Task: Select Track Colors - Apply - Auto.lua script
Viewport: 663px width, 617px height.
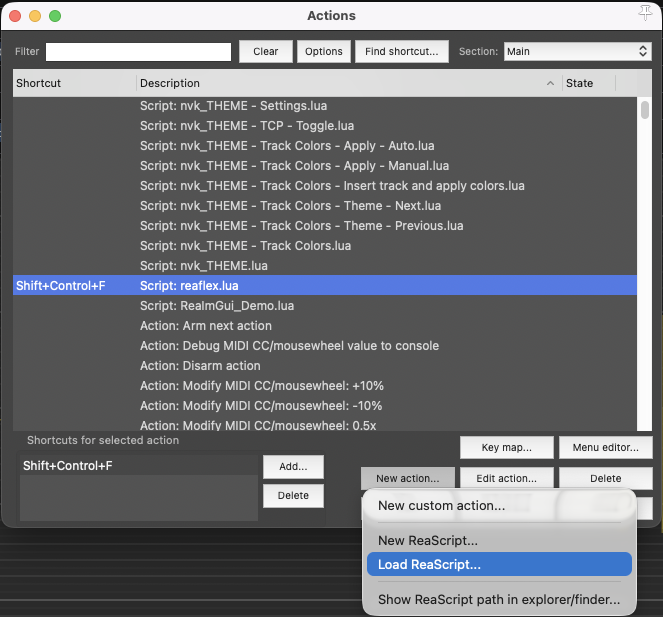Action: click(x=325, y=146)
